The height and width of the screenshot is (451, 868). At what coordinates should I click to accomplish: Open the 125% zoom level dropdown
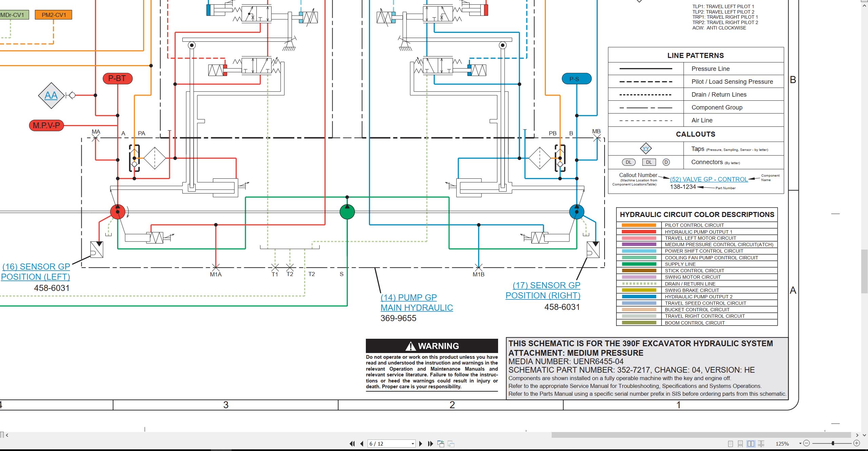pyautogui.click(x=800, y=444)
